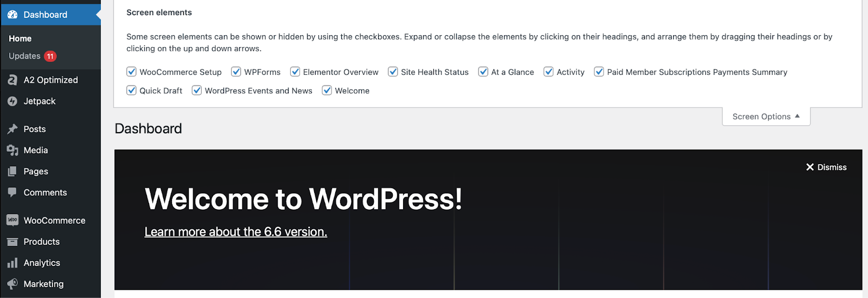Toggle the Elementor Overview checkbox
Screen dimensions: 868x298
click(x=295, y=72)
